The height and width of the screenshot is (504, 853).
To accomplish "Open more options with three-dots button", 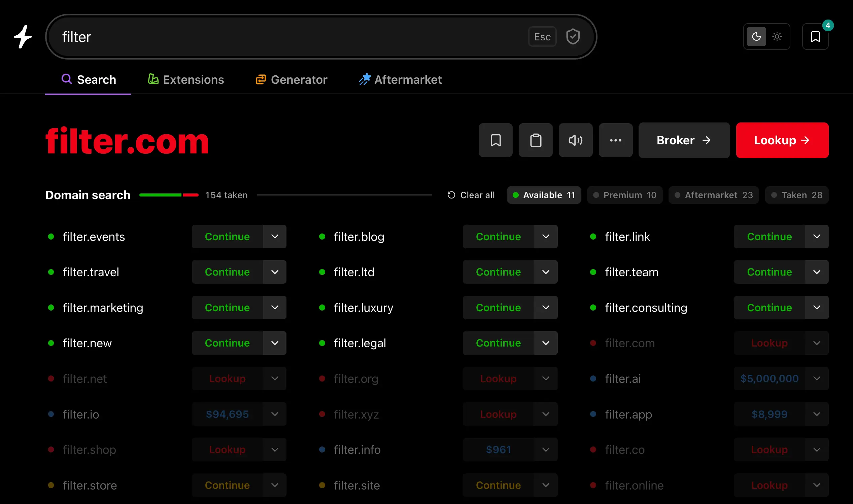I will click(616, 140).
